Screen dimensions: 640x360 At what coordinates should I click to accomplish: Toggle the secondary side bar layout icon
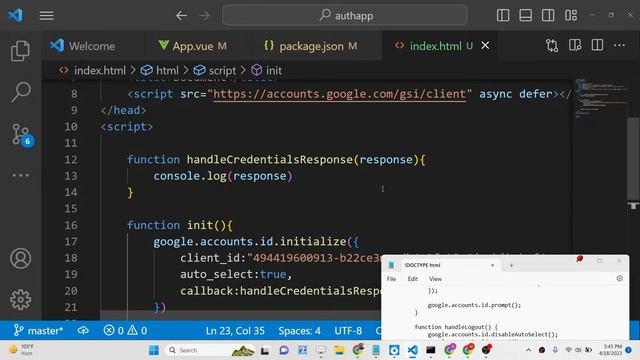click(548, 16)
